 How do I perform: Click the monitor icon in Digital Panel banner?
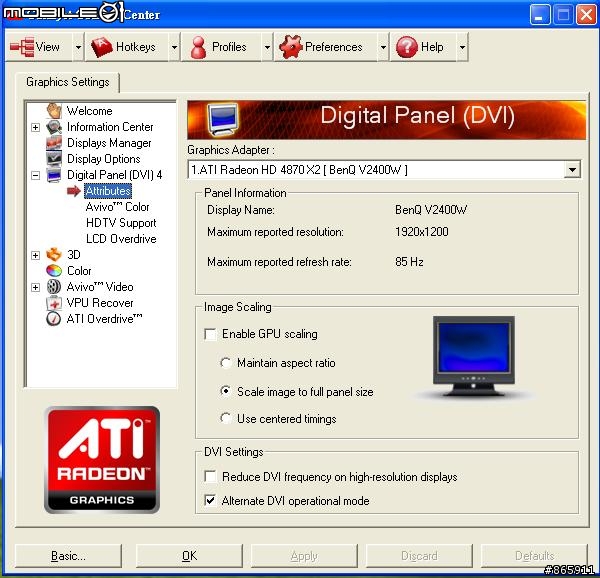pyautogui.click(x=223, y=120)
